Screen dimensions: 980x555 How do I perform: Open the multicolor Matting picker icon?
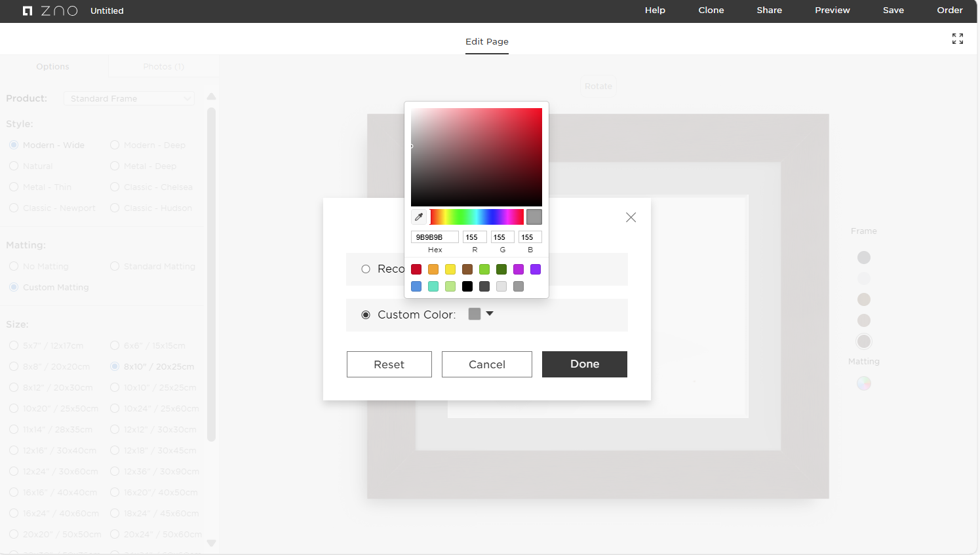[x=864, y=383]
